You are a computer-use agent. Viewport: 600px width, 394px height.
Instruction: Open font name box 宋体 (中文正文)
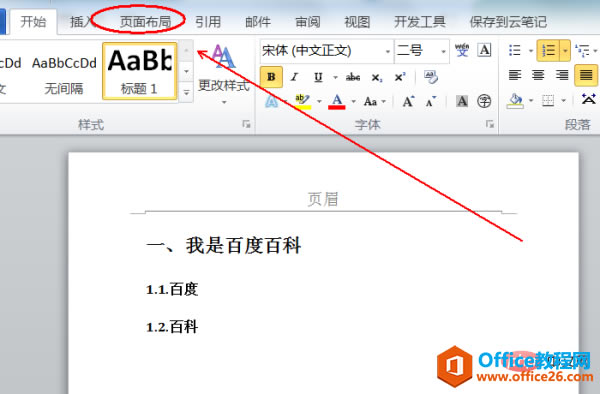[x=326, y=50]
